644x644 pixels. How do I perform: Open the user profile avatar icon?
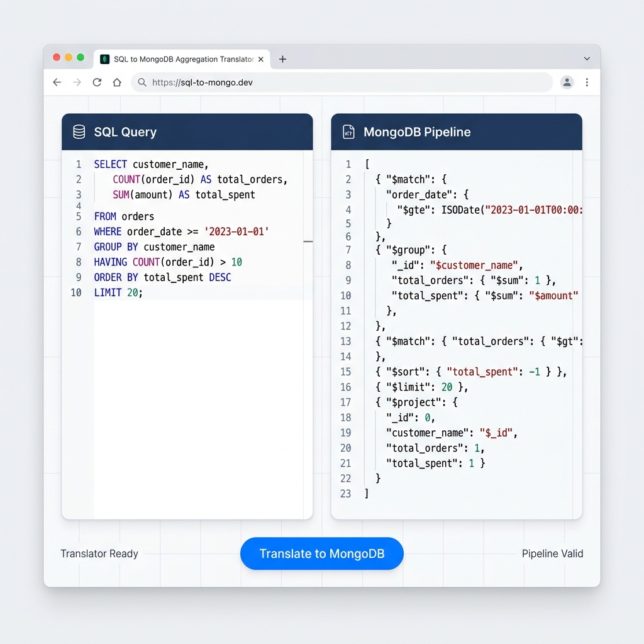coord(567,82)
